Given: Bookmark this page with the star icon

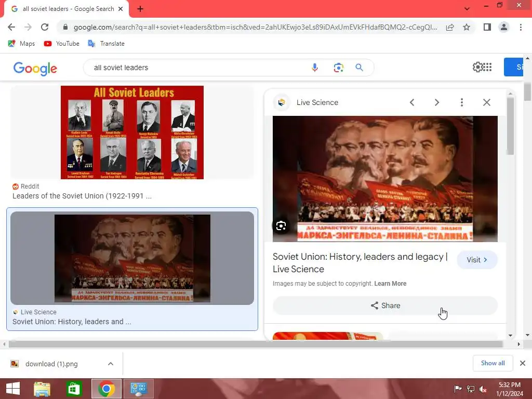Looking at the screenshot, I should [467, 27].
